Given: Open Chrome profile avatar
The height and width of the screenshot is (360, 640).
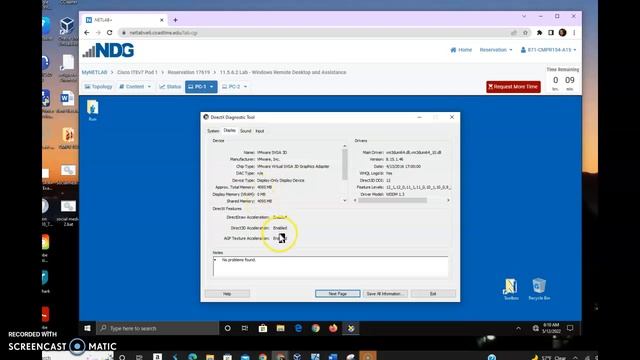Looking at the screenshot, I should pos(562,33).
